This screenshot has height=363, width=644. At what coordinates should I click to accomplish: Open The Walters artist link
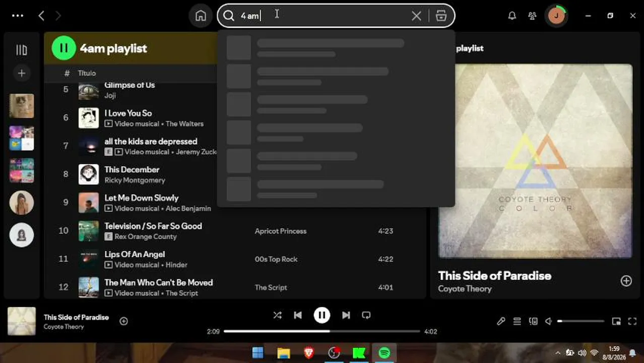point(184,124)
